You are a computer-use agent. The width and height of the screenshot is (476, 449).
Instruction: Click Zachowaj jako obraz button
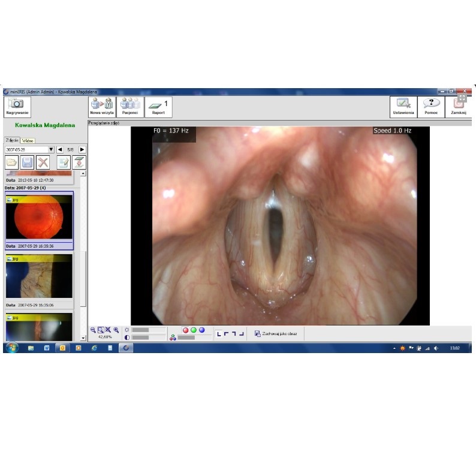coord(276,333)
